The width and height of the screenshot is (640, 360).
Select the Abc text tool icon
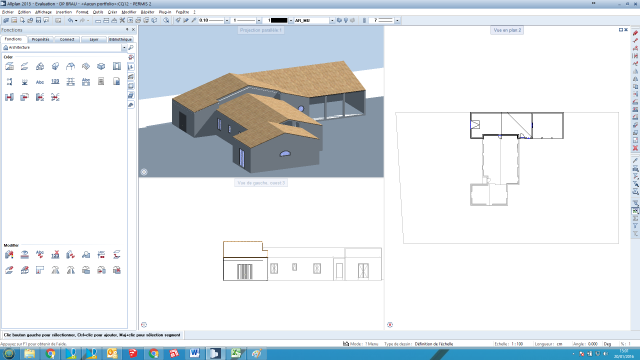pos(40,82)
